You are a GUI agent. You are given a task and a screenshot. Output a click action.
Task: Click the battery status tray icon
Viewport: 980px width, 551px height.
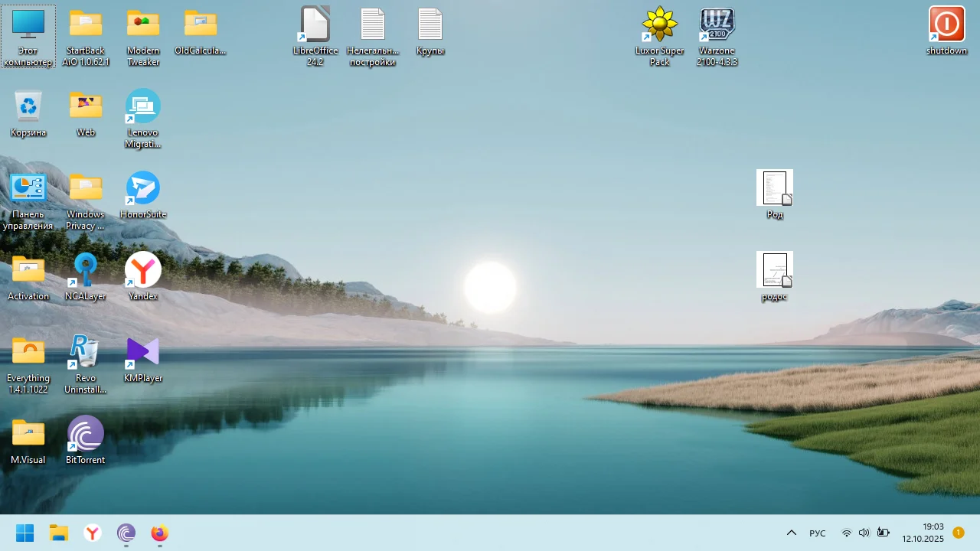coord(883,533)
